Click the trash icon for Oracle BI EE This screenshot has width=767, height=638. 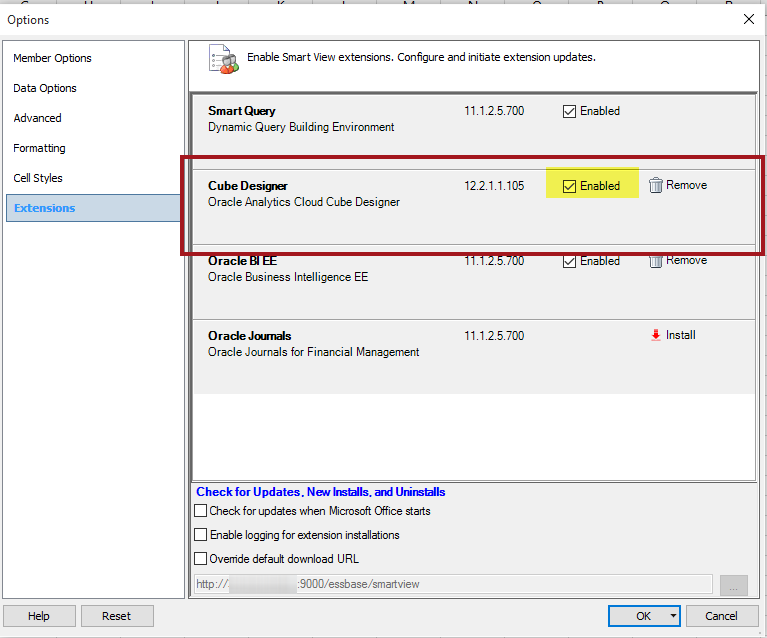655,261
